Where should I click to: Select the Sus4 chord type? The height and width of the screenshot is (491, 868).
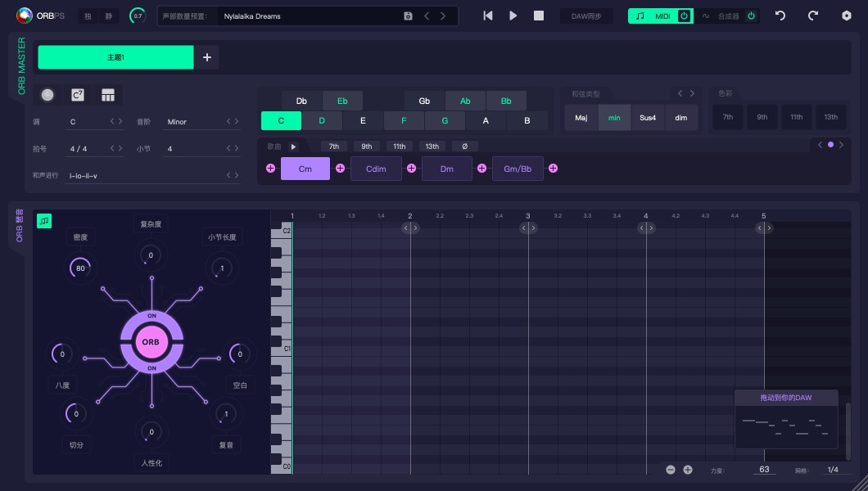pyautogui.click(x=648, y=118)
